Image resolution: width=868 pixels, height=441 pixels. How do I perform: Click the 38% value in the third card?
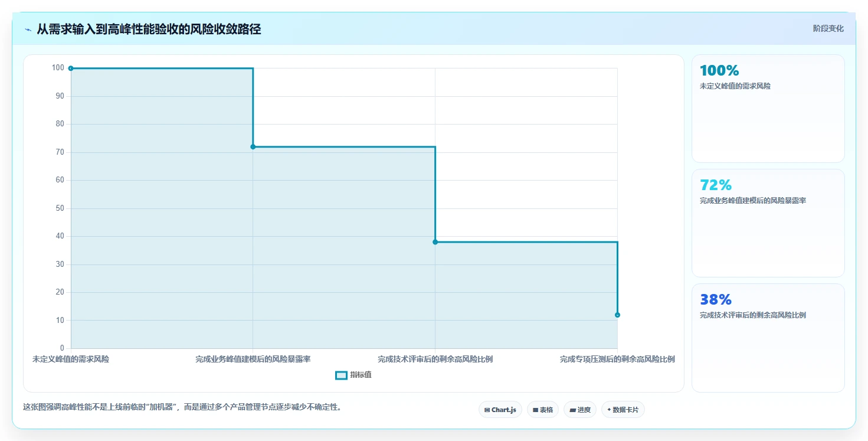point(716,300)
